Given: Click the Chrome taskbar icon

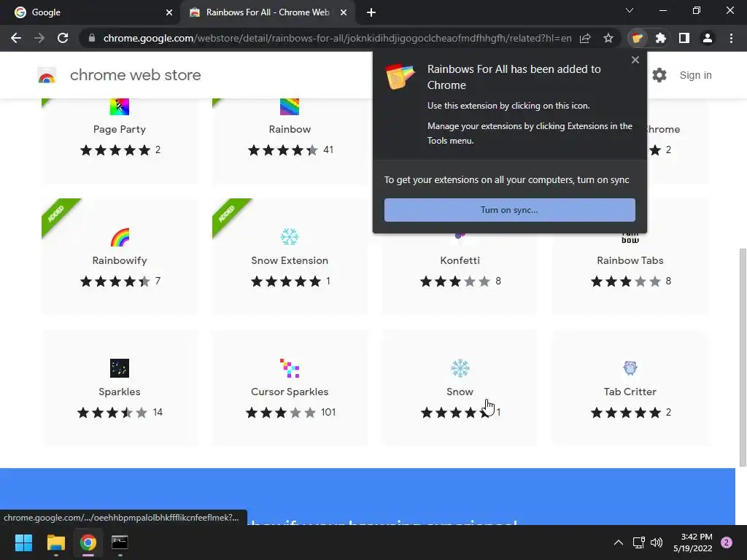Looking at the screenshot, I should pos(88,542).
